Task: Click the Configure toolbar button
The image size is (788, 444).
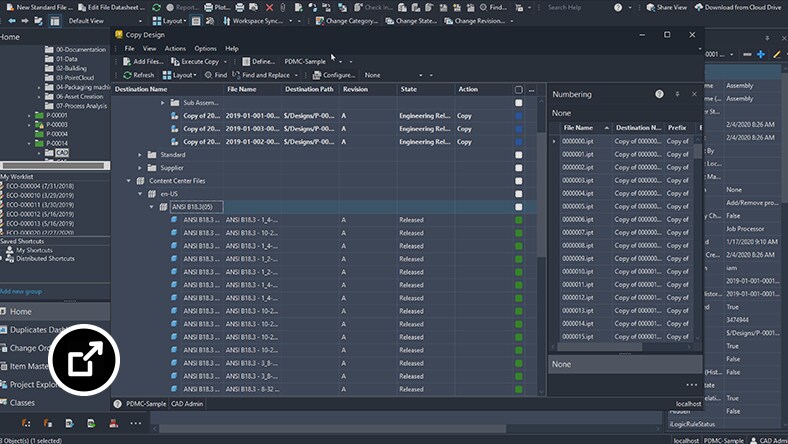Action: coord(332,75)
